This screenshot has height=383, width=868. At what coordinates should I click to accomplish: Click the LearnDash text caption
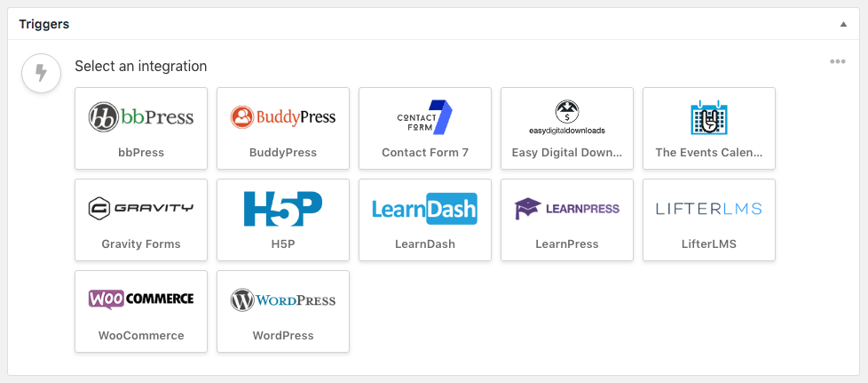(425, 243)
